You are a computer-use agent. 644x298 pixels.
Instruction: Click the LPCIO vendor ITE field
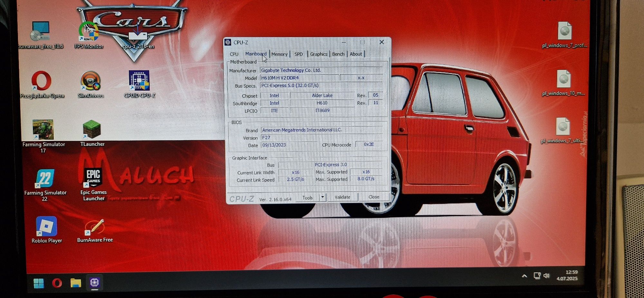274,111
